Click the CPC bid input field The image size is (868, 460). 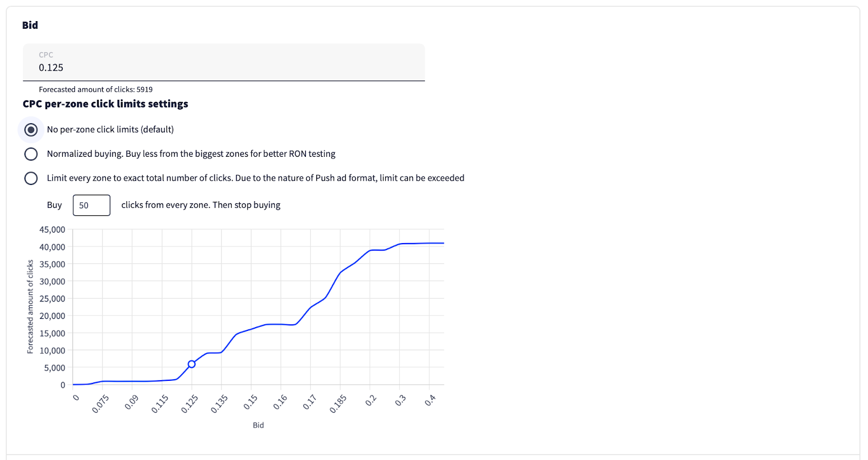click(224, 67)
